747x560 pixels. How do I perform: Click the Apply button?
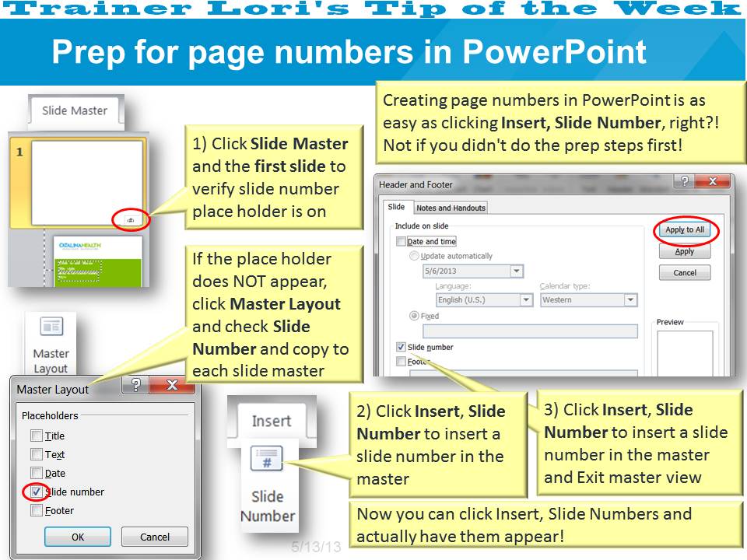click(685, 251)
